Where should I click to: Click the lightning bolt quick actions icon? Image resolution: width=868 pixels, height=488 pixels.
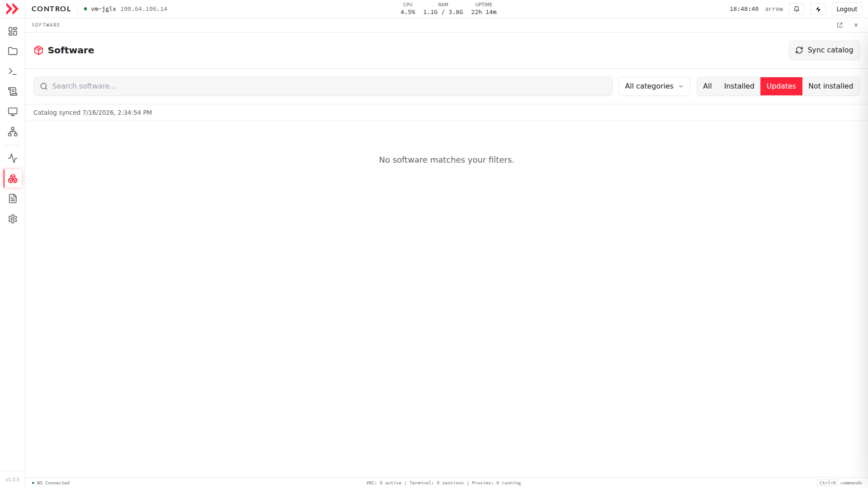(818, 9)
